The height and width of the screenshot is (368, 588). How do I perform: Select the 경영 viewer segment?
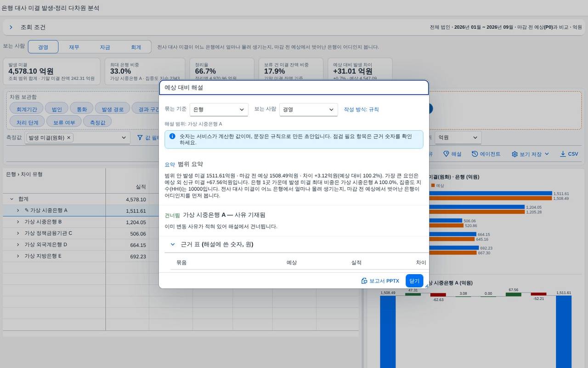(x=43, y=47)
